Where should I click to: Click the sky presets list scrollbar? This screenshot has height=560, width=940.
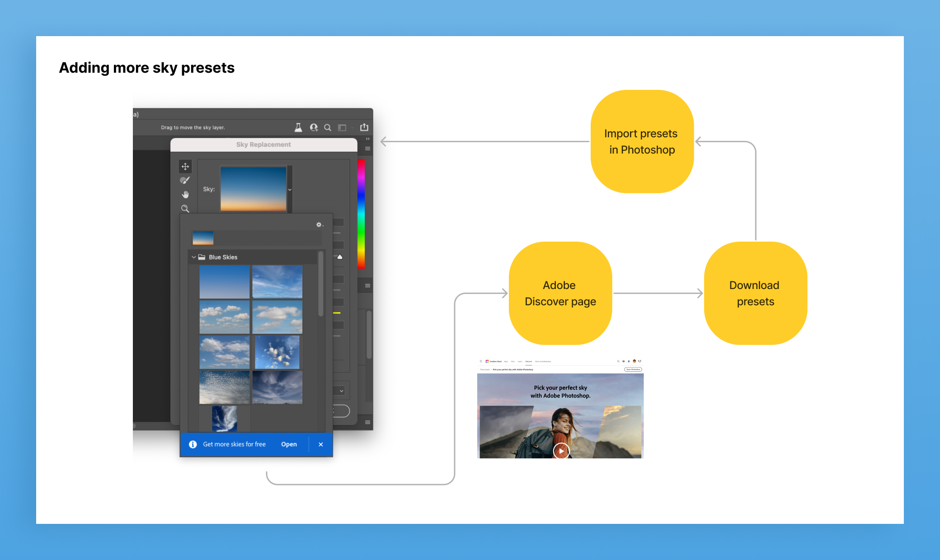321,285
